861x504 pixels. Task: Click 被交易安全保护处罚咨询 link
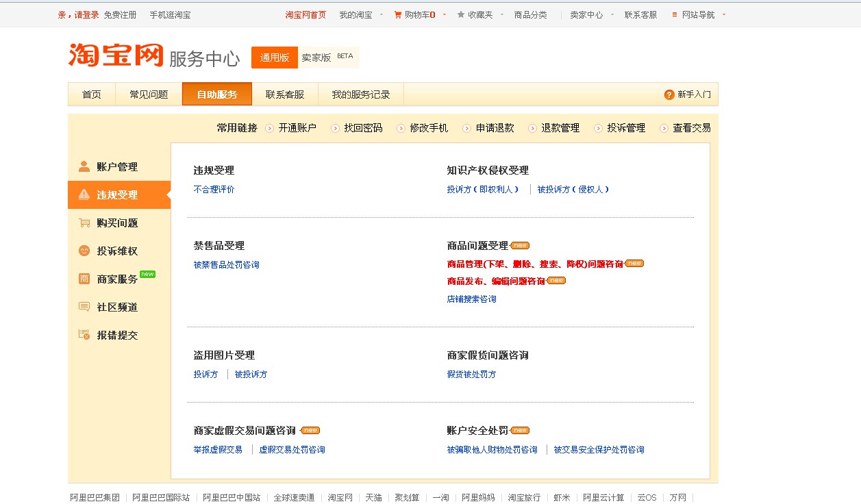point(599,450)
